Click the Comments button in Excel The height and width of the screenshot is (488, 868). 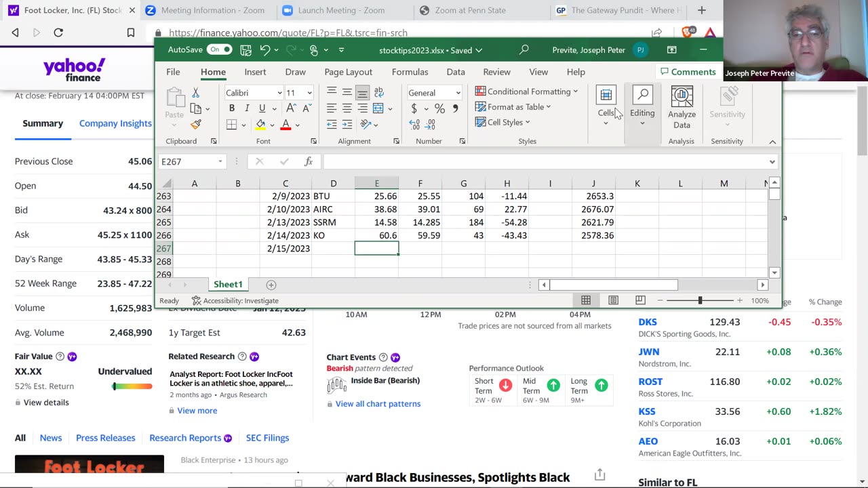click(x=688, y=72)
